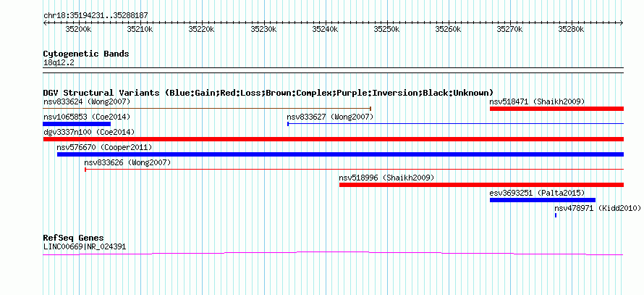Screen dimensions: 644x295
Task: Click the 35260k ruler tick label
Action: point(448,29)
